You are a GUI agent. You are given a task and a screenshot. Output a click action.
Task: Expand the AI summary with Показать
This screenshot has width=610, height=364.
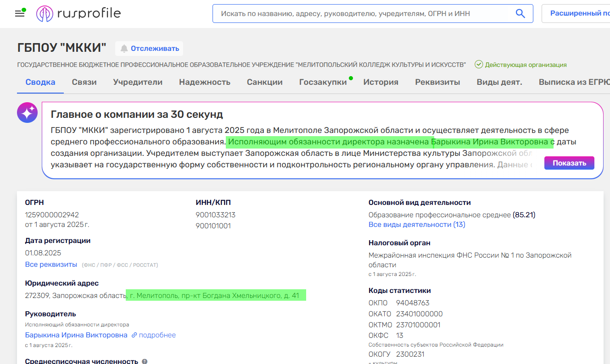point(569,163)
